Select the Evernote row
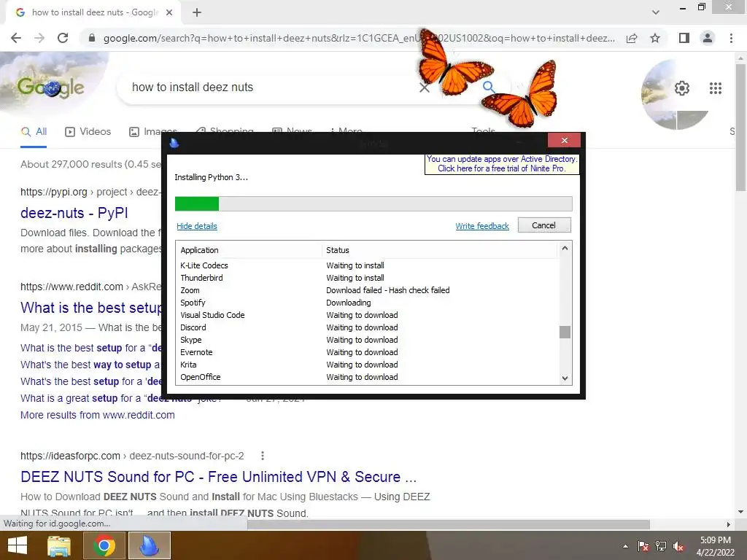Image resolution: width=747 pixels, height=560 pixels. point(367,352)
